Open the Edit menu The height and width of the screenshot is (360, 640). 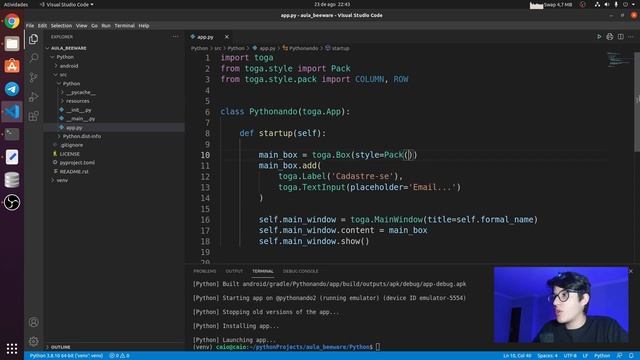[42, 26]
